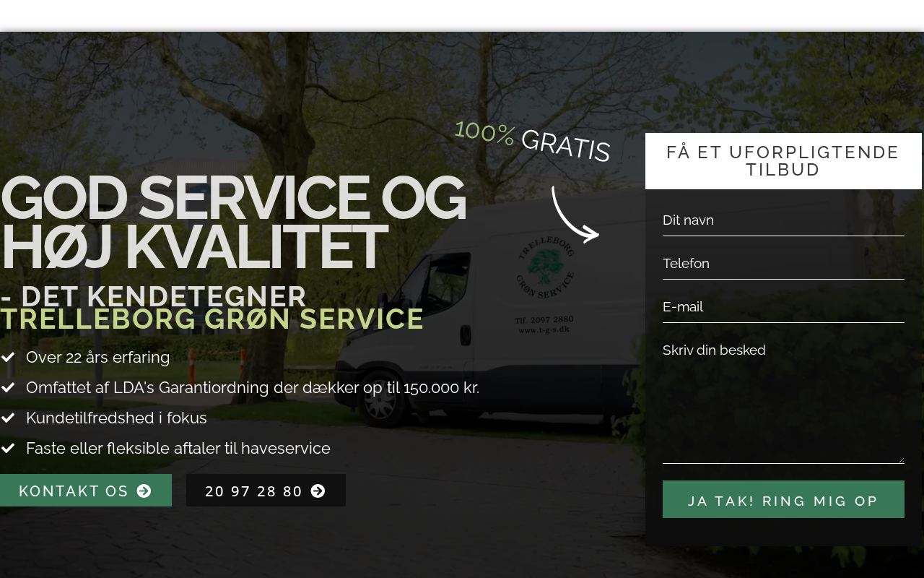
Task: Submit form with JA TAK! RING MIG OP
Action: [783, 499]
